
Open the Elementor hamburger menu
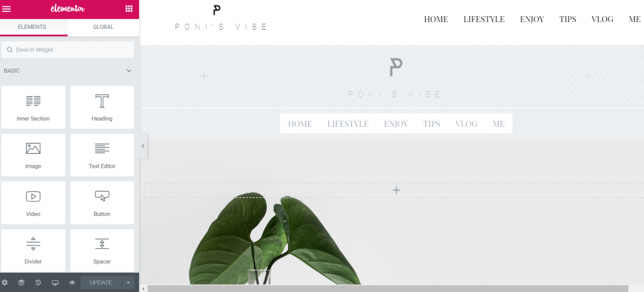click(6, 9)
